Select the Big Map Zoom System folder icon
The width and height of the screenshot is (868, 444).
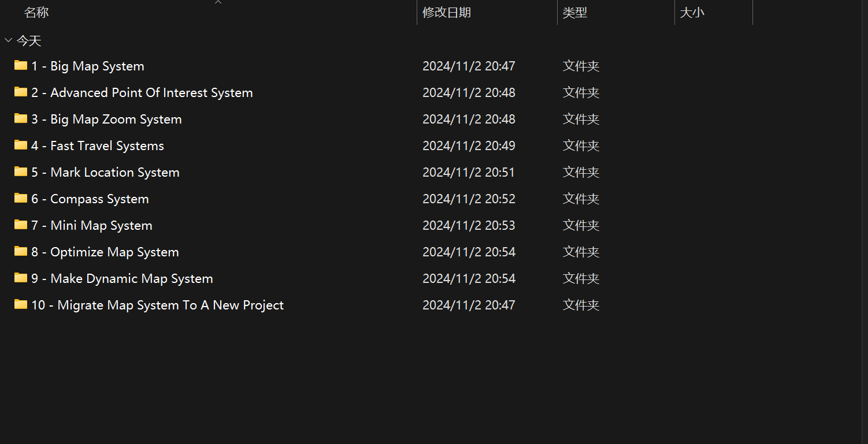pyautogui.click(x=21, y=118)
